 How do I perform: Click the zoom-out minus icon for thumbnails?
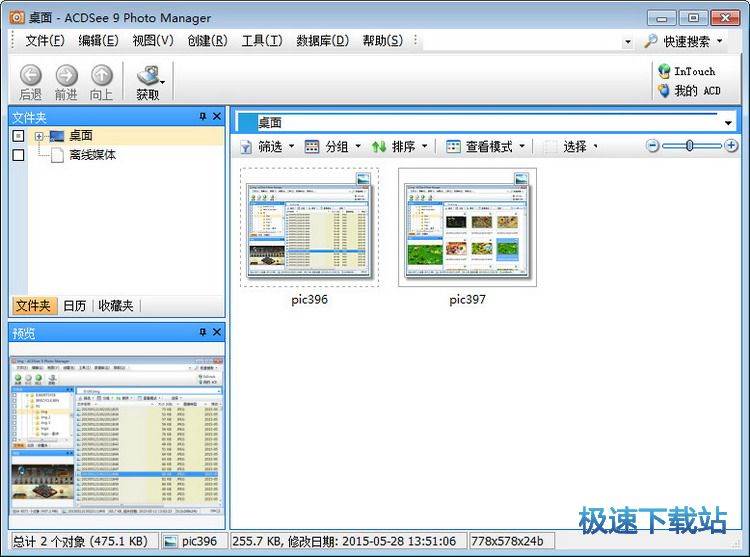click(x=653, y=146)
